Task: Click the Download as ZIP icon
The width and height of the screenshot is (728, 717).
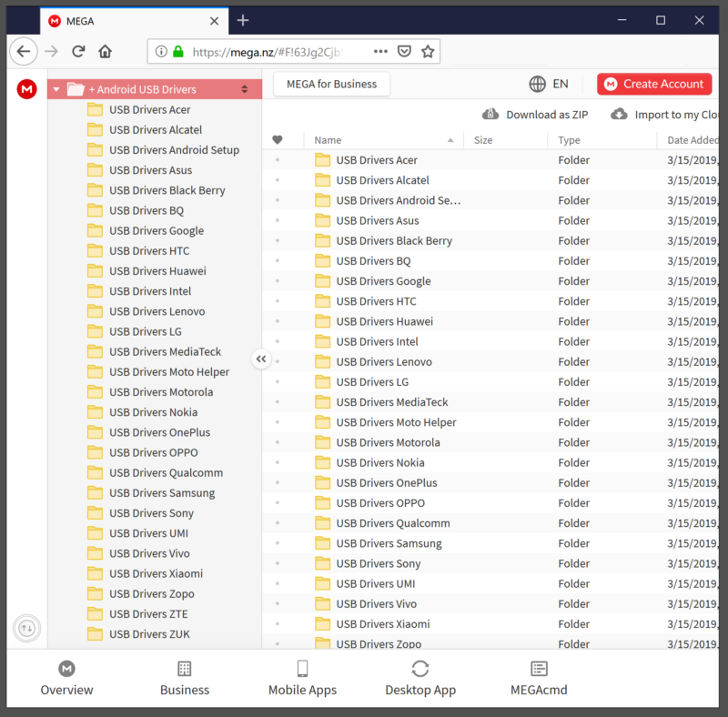Action: 490,115
